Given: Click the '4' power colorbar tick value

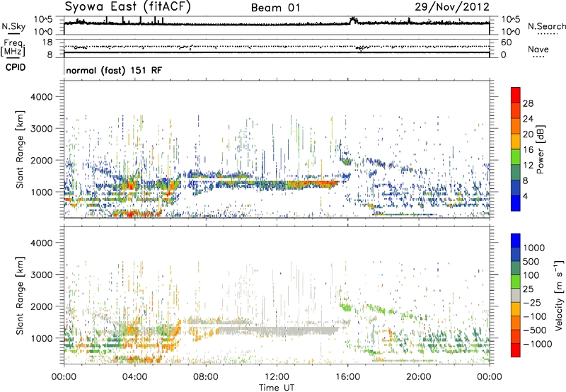Looking at the screenshot, I should click(525, 197).
